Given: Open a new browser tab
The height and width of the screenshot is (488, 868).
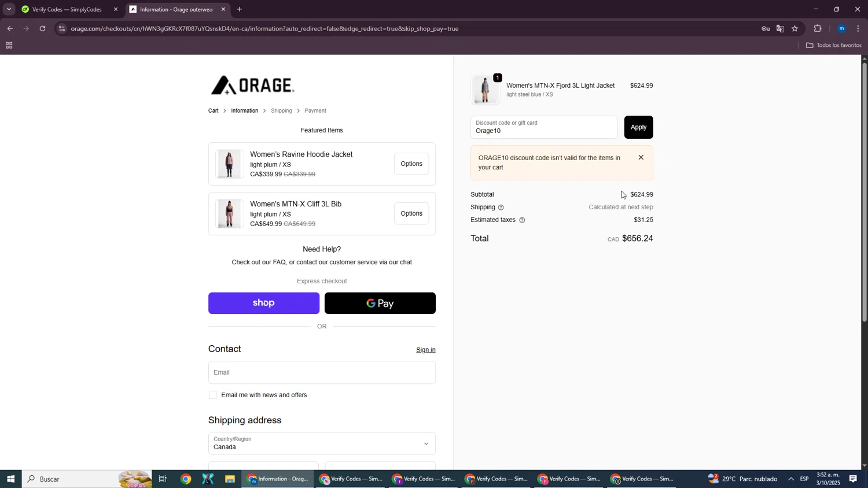Looking at the screenshot, I should pyautogui.click(x=240, y=9).
